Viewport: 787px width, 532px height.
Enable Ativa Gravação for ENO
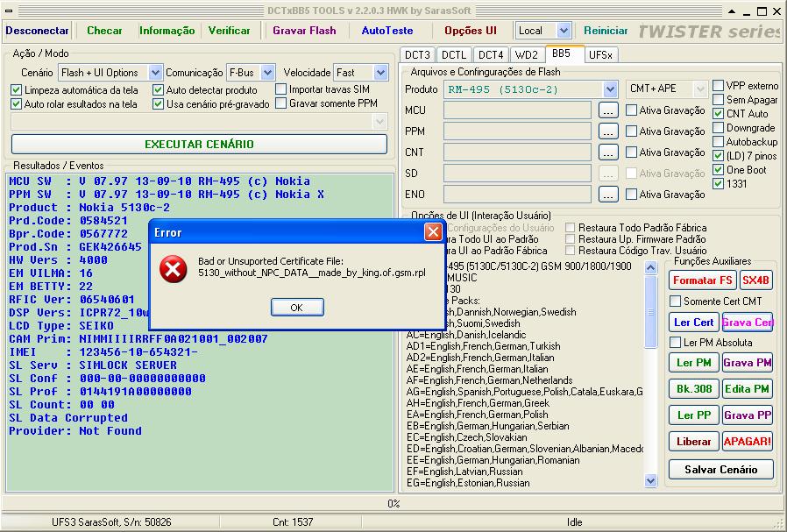632,194
